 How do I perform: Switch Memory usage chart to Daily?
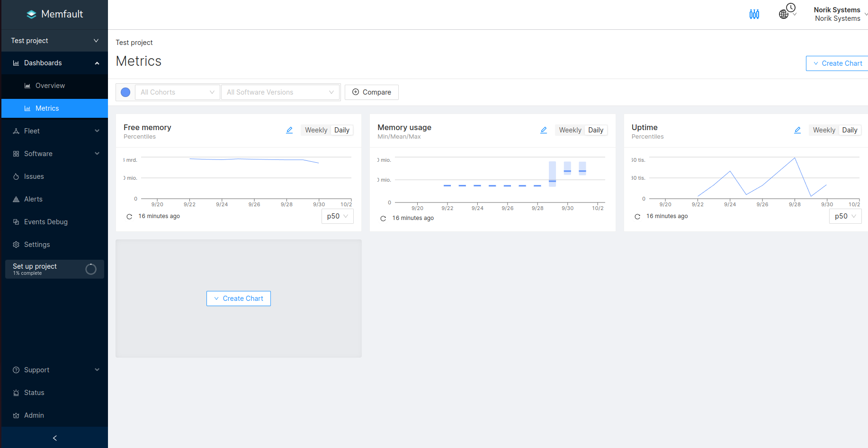(x=596, y=130)
